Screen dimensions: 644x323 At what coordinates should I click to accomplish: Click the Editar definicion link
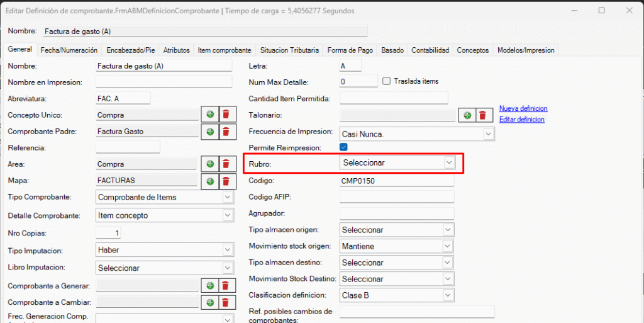click(x=521, y=120)
